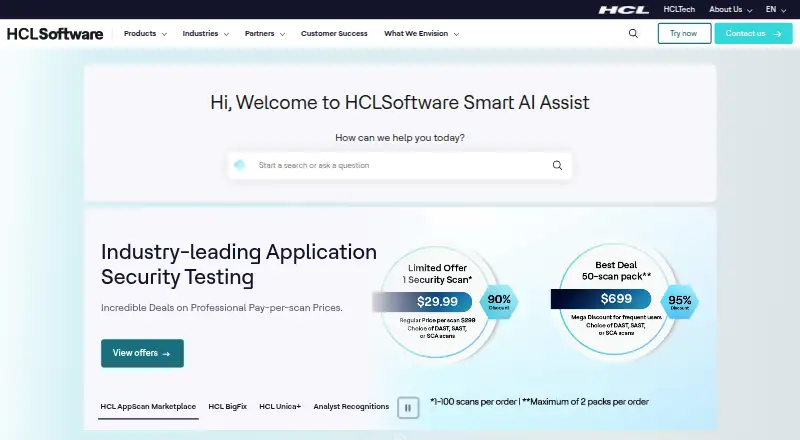Click 'Incredible Deals on Professional Pay-per-scan Prices.' text
This screenshot has width=800, height=440.
(222, 308)
